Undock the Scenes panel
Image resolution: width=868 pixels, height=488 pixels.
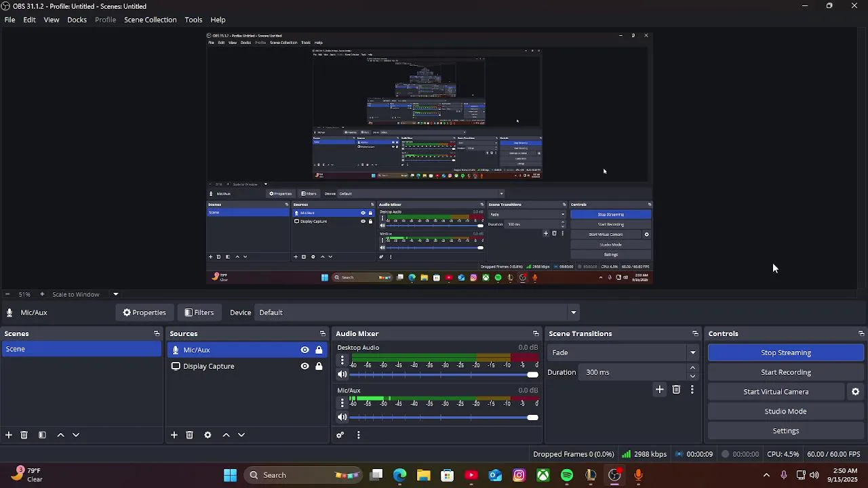point(157,333)
